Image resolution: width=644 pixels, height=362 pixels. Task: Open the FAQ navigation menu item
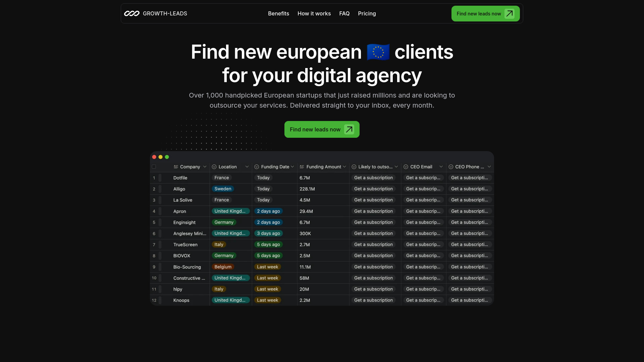(344, 13)
